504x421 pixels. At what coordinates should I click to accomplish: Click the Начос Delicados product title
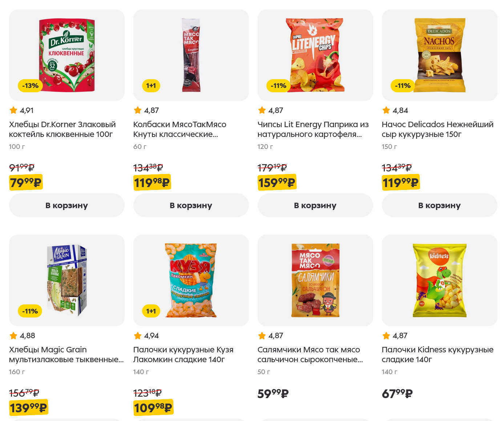point(437,129)
